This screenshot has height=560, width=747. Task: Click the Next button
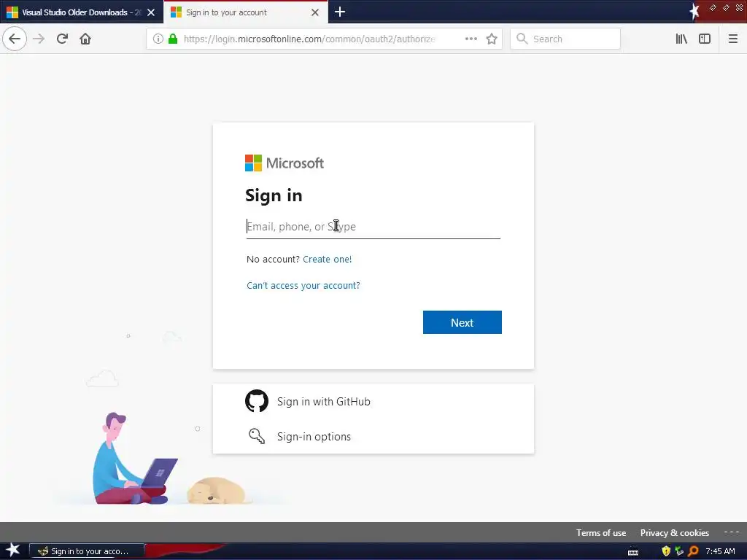pyautogui.click(x=462, y=322)
